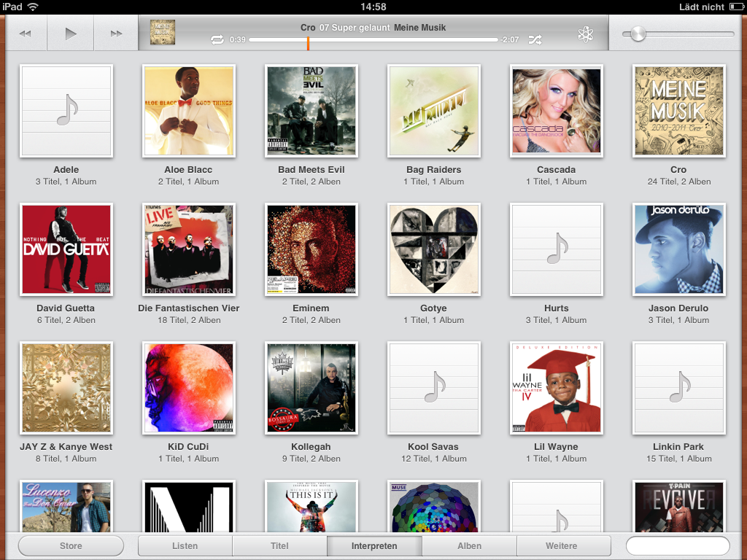Open the Aloe Blacc Good Things cover
Image resolution: width=747 pixels, height=560 pixels.
189,111
